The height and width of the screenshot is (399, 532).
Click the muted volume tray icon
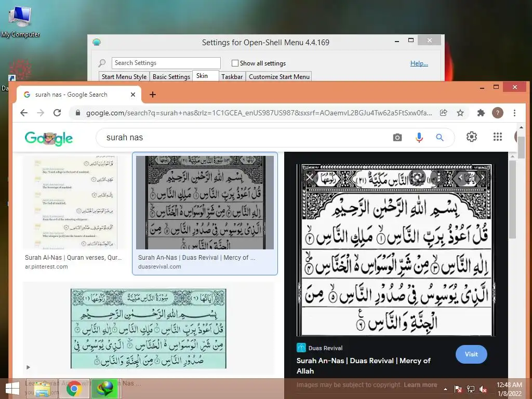click(483, 389)
